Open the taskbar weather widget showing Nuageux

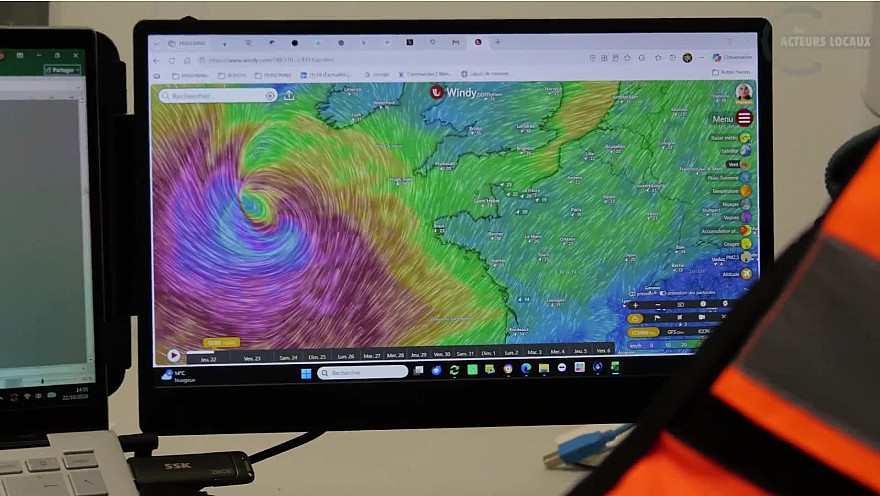point(178,376)
